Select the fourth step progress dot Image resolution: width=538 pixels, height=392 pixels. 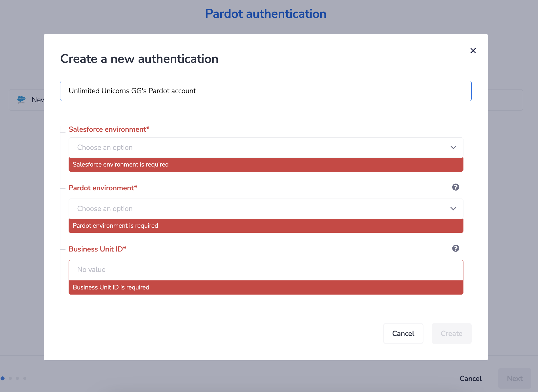coord(25,378)
